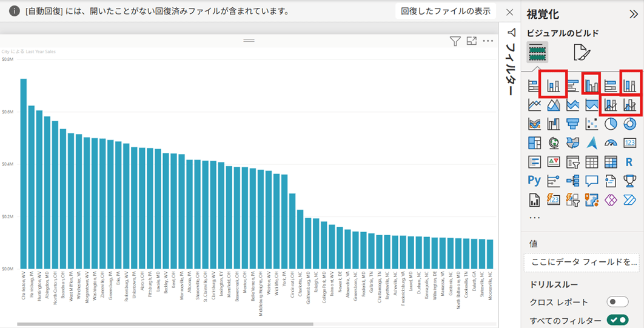Select the globe map visual
The image size is (644, 328).
554,142
